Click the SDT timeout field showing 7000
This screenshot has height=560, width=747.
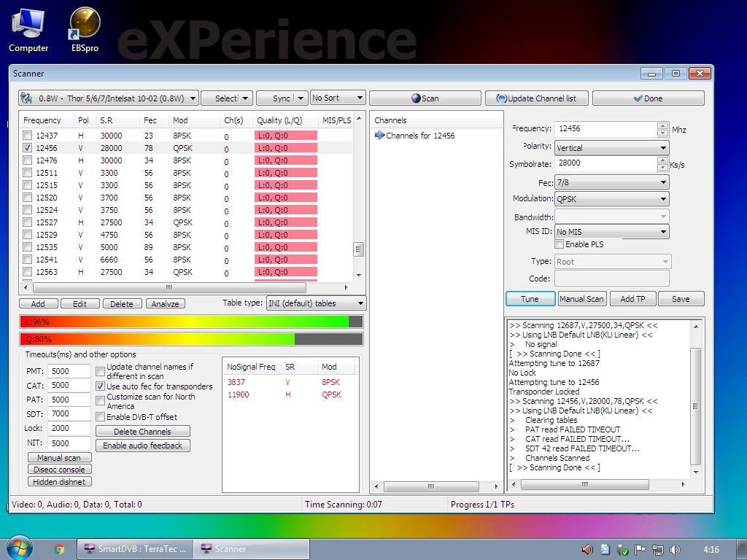pyautogui.click(x=69, y=413)
